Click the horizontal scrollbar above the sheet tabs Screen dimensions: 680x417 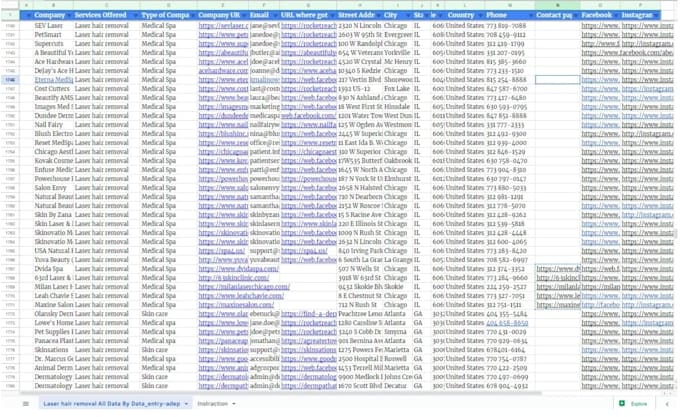coord(281,394)
